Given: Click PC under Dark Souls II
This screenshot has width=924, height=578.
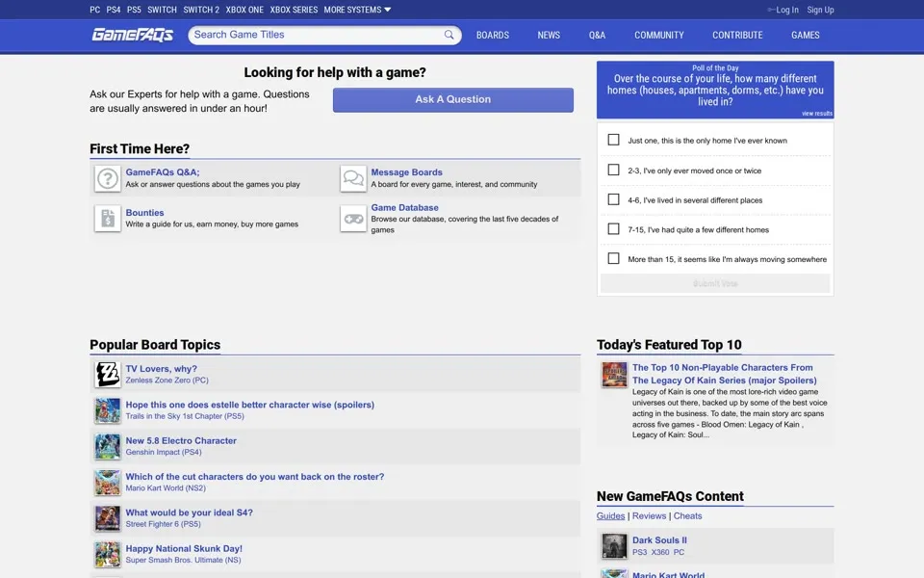Looking at the screenshot, I should click(679, 552).
